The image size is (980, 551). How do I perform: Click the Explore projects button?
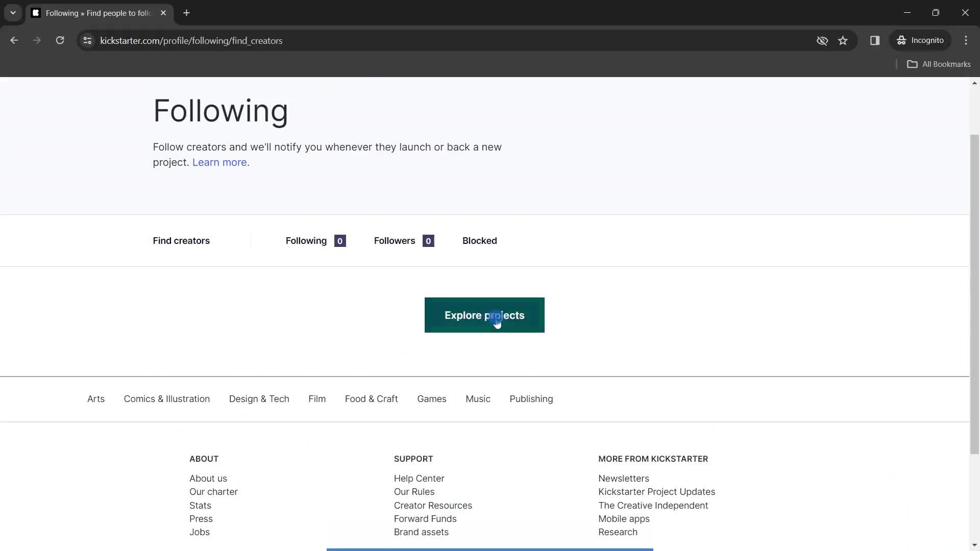point(484,315)
